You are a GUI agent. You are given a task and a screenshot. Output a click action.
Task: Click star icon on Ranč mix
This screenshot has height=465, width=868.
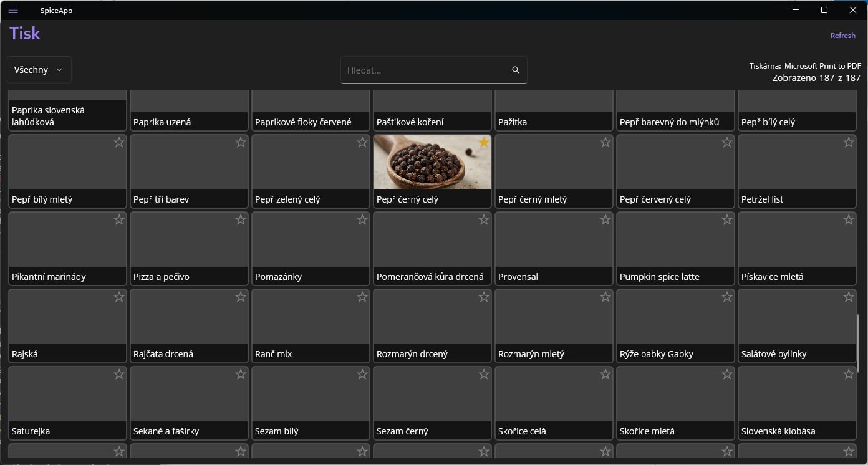(x=362, y=297)
